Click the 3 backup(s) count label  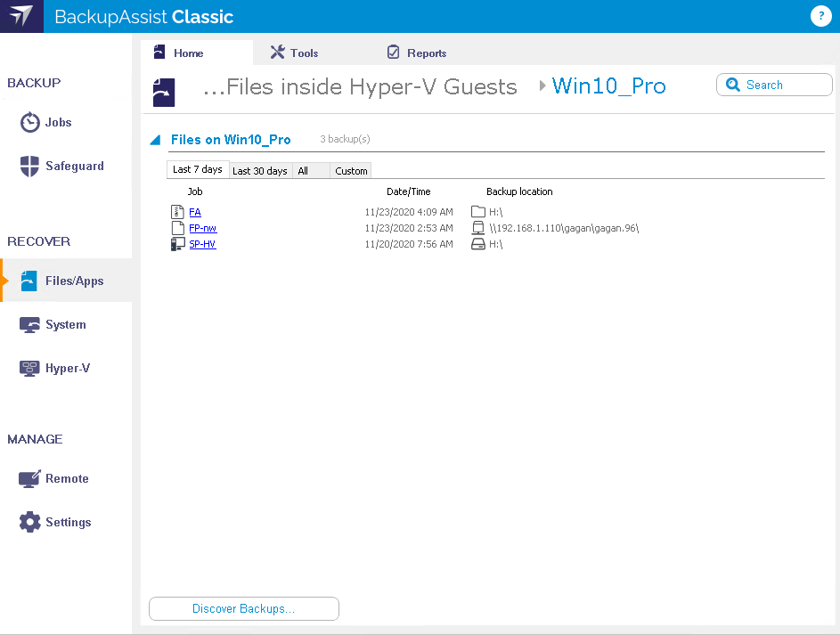coord(345,139)
